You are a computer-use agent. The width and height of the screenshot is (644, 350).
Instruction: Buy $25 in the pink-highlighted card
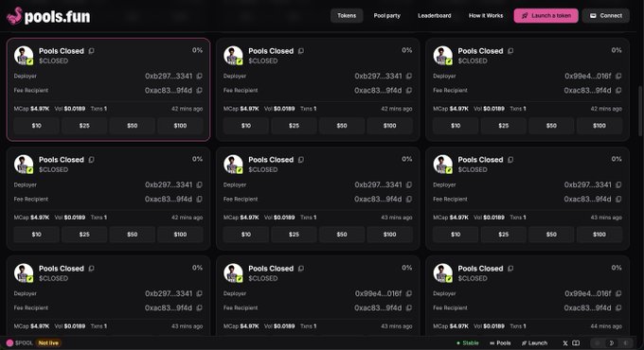pyautogui.click(x=84, y=126)
